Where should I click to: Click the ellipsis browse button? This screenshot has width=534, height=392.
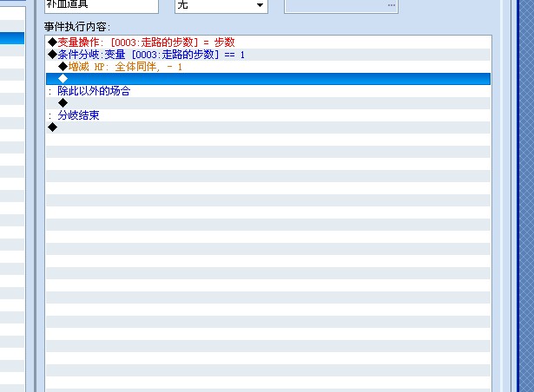[x=392, y=5]
